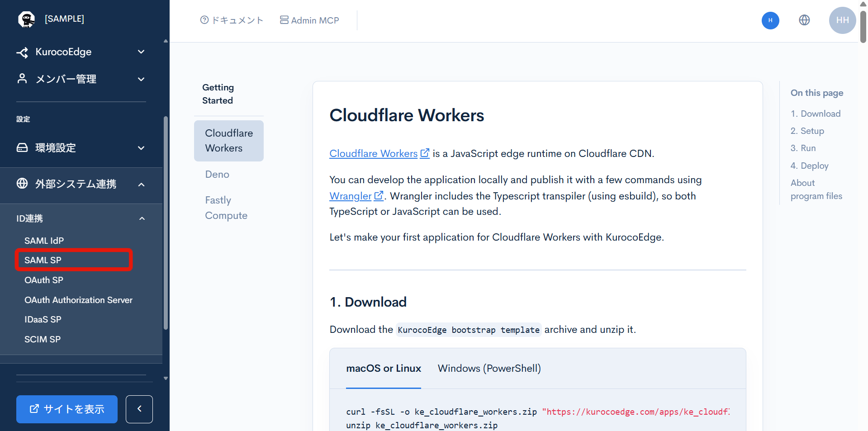Jump to 3. Run in On this page

point(803,148)
